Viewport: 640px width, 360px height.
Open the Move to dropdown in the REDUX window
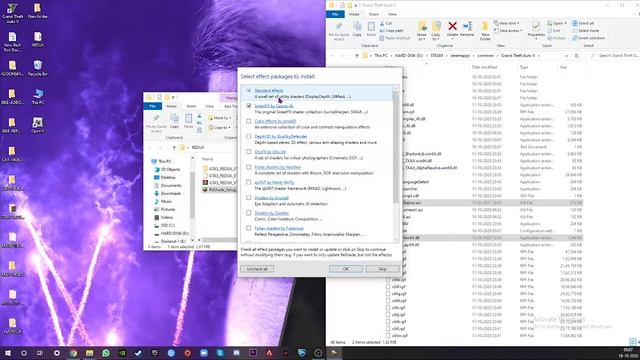point(219,118)
